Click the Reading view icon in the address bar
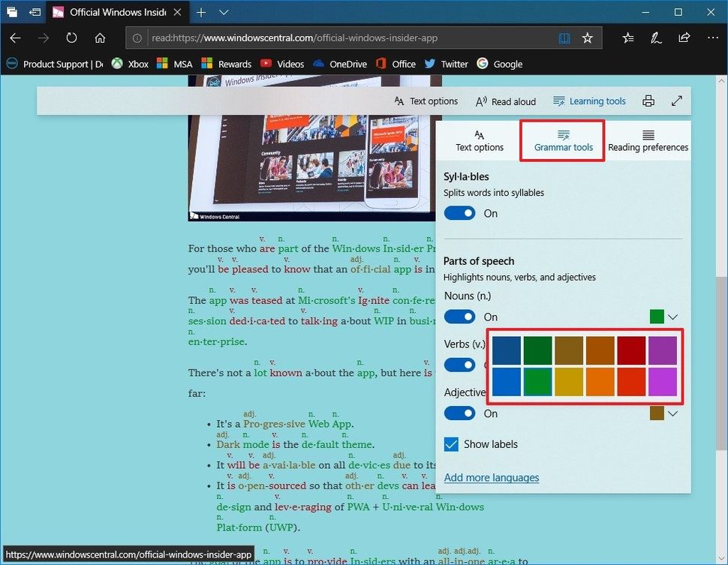728x565 pixels. click(564, 38)
